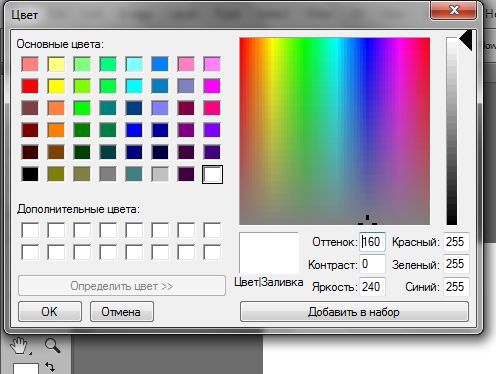Click the luminosity slider black arrow
The width and height of the screenshot is (496, 374).
pyautogui.click(x=466, y=40)
